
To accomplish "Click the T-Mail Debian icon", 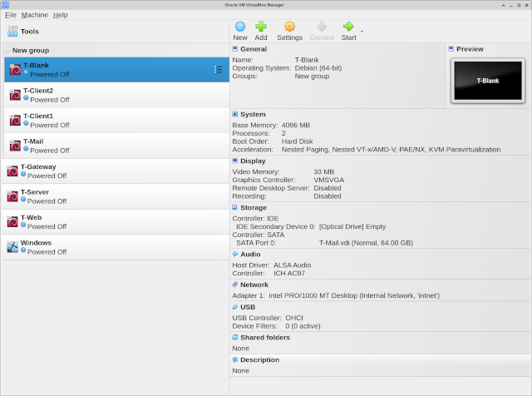I will point(15,146).
